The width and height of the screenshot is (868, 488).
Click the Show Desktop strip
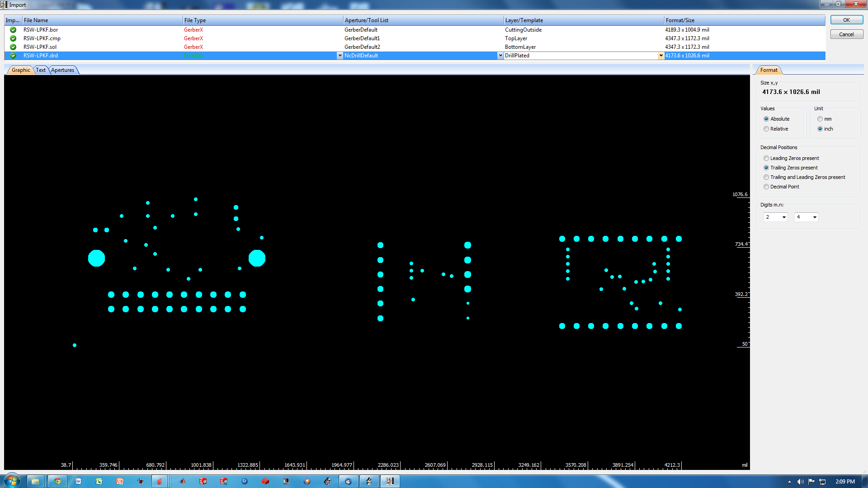pyautogui.click(x=864, y=481)
